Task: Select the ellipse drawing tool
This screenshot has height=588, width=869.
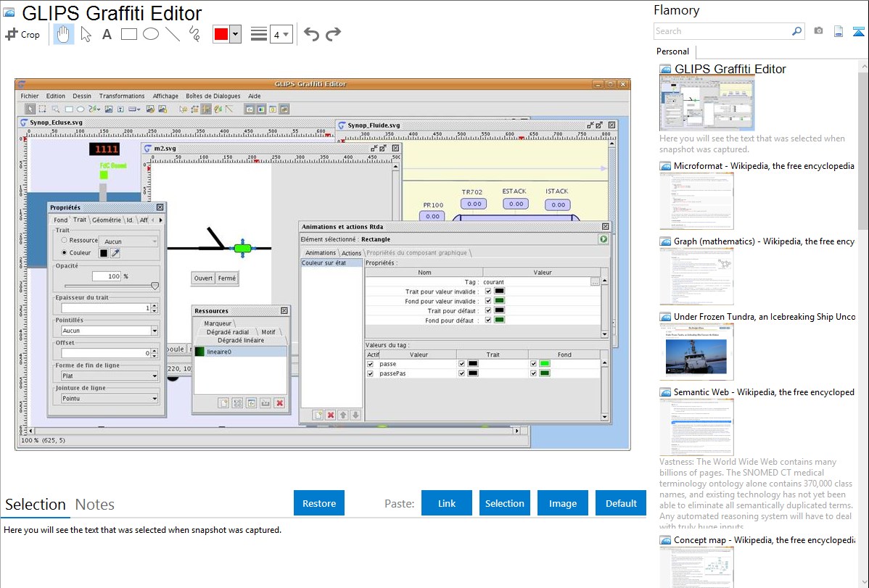Action: (151, 34)
